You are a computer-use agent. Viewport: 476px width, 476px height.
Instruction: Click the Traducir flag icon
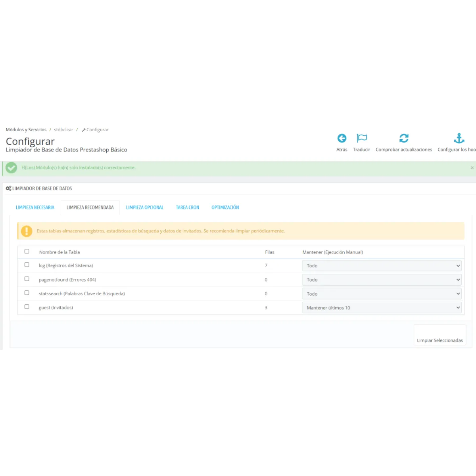coord(362,138)
